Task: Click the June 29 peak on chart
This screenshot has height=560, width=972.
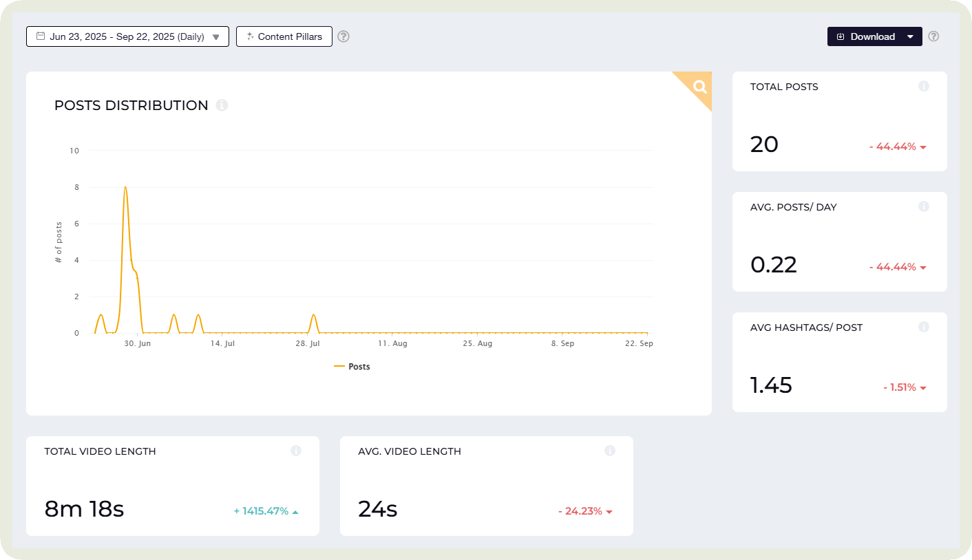Action: [125, 187]
